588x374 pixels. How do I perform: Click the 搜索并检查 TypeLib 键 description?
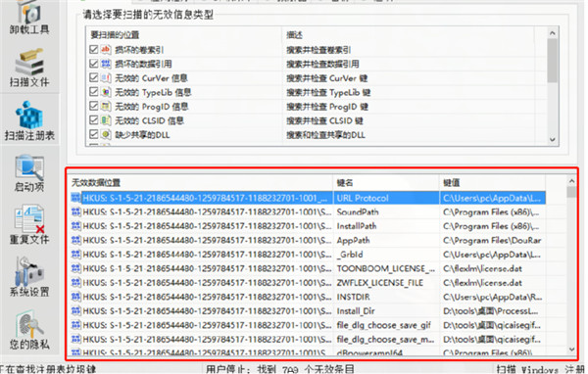(x=328, y=92)
